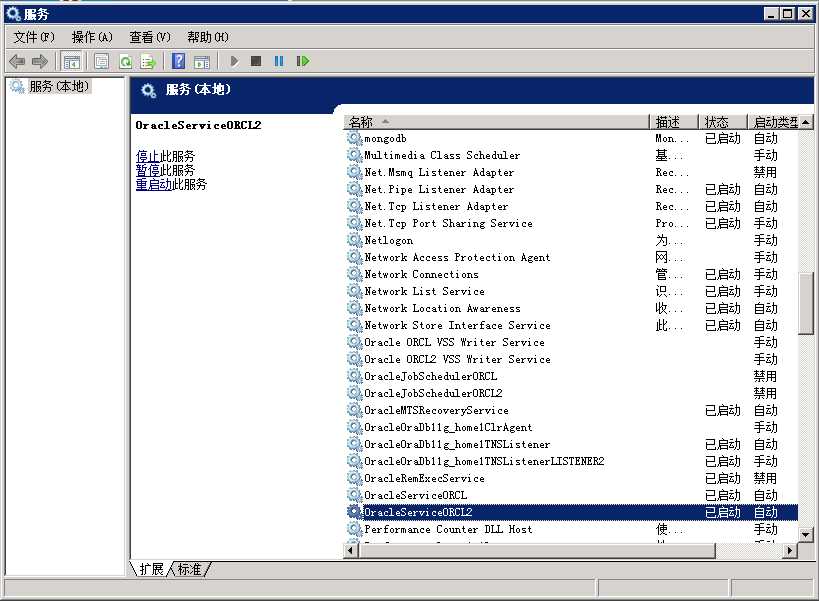Click the 停止 link to stop service
The width and height of the screenshot is (819, 601).
click(x=148, y=156)
